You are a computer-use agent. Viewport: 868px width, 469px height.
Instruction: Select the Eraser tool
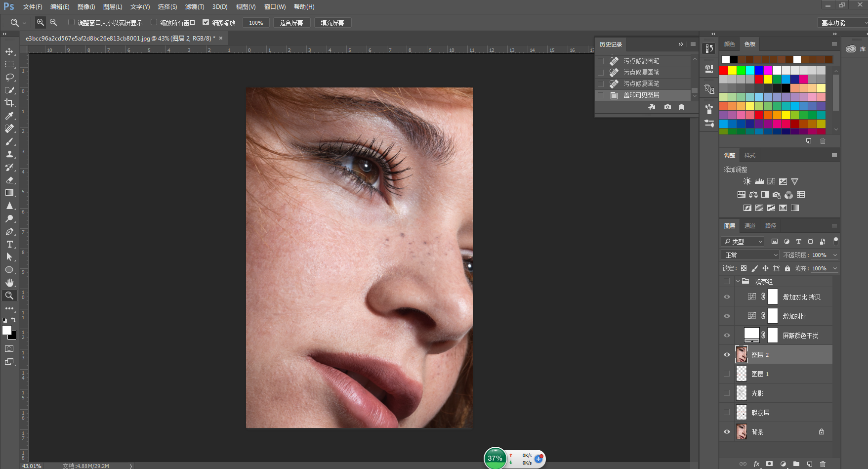pyautogui.click(x=9, y=180)
